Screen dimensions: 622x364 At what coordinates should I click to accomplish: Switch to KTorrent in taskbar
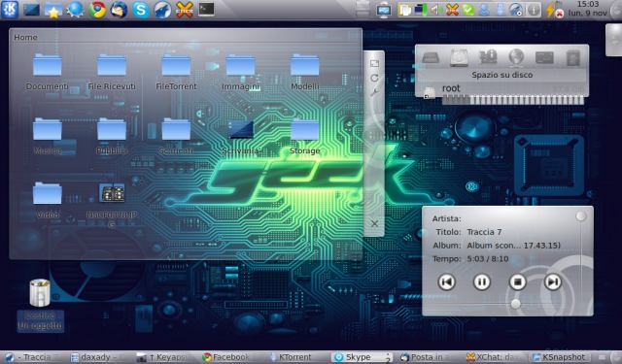tap(295, 357)
